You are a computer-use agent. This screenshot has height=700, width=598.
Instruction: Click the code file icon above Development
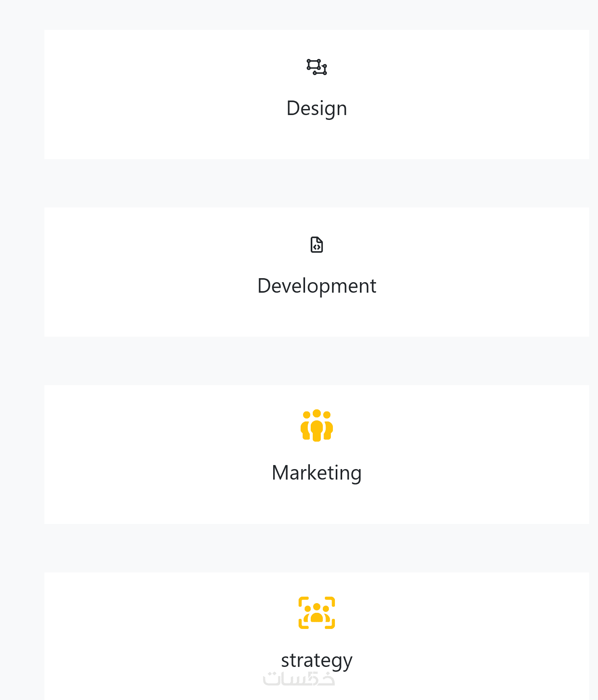(x=317, y=245)
